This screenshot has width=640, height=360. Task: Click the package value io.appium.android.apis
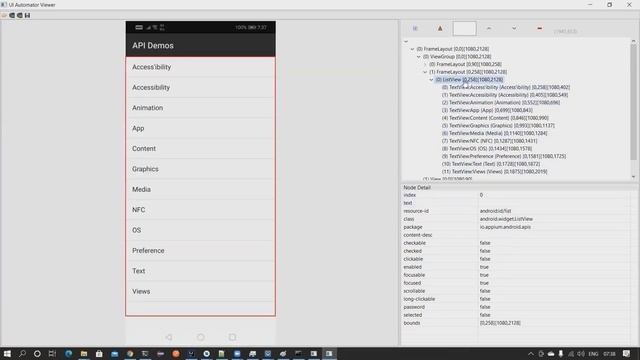pyautogui.click(x=505, y=227)
